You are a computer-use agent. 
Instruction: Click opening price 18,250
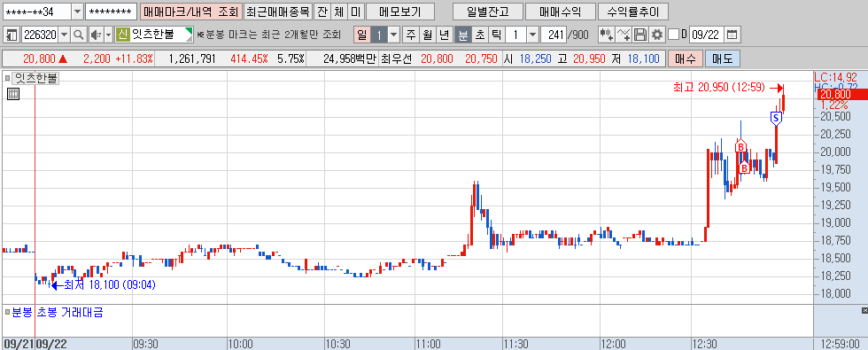click(535, 58)
